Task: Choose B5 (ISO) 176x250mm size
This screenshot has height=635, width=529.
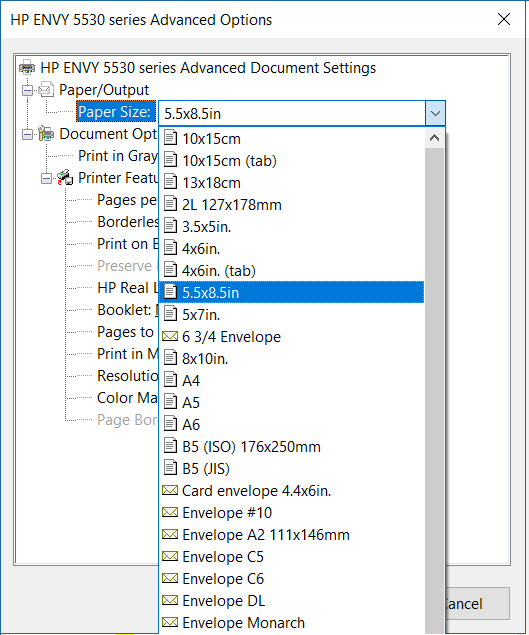Action: click(x=292, y=446)
